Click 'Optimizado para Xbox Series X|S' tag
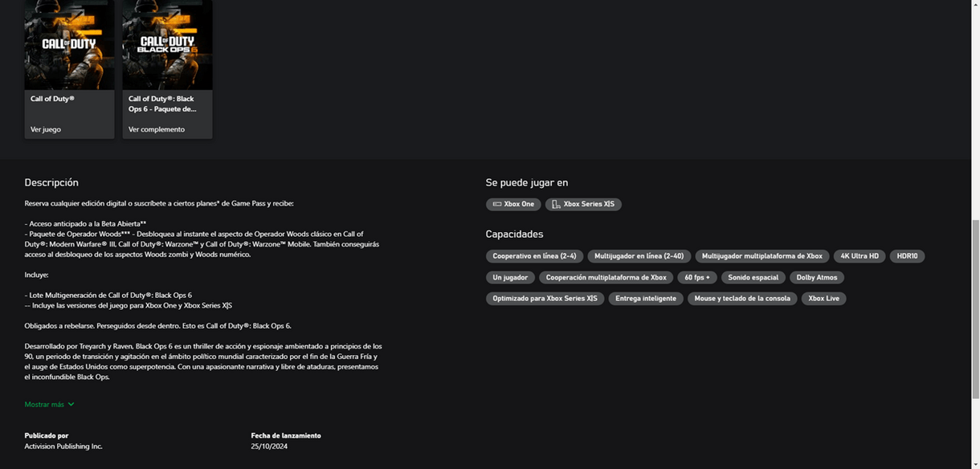Screen dimensions: 980x469 pos(545,298)
